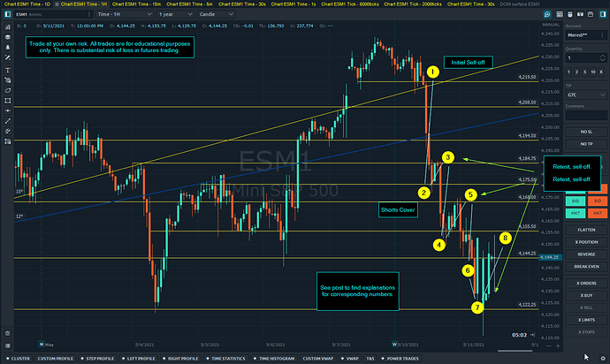Click the horizontal time scrollbar at bottom
Screen dimensions: 610x364
(515, 351)
